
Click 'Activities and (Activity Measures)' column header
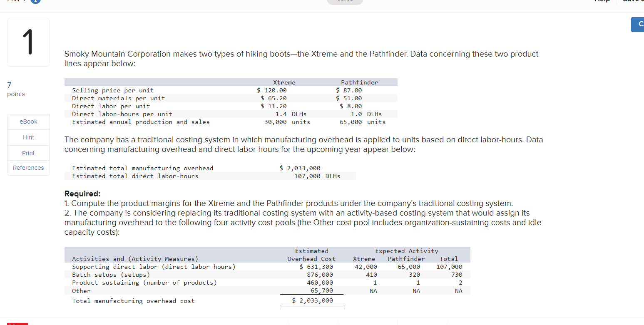[135, 259]
